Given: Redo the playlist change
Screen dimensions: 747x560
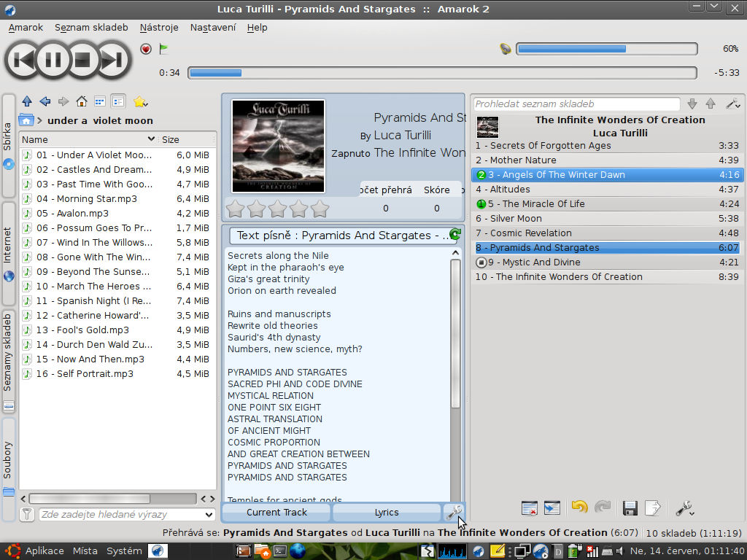Looking at the screenshot, I should [x=603, y=507].
